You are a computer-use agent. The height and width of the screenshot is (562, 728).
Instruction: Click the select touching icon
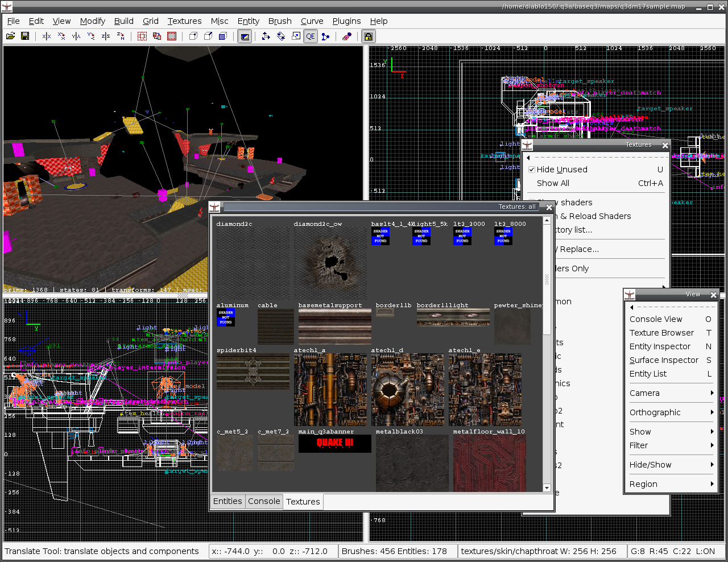pyautogui.click(x=157, y=36)
